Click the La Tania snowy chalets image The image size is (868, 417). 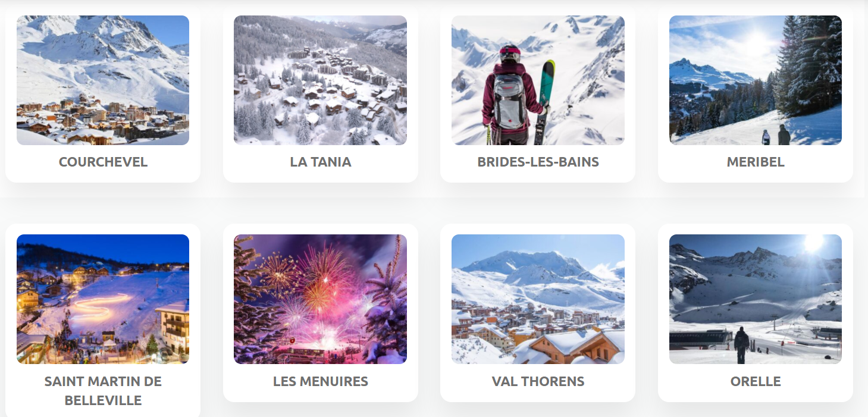(320, 80)
